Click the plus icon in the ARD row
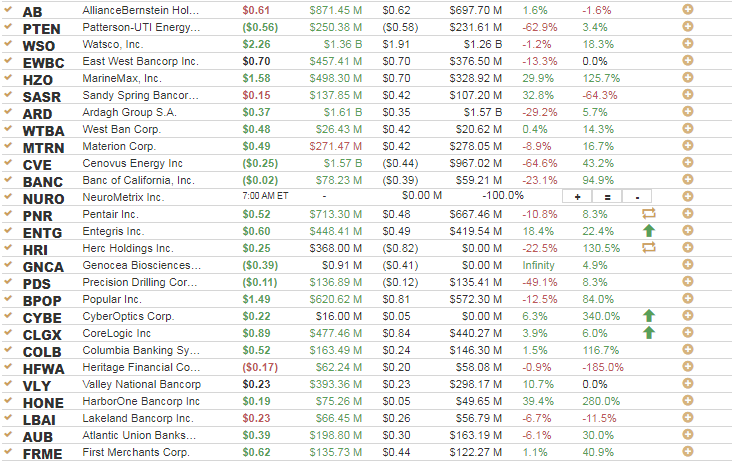Image resolution: width=737 pixels, height=461 pixels. (x=688, y=111)
